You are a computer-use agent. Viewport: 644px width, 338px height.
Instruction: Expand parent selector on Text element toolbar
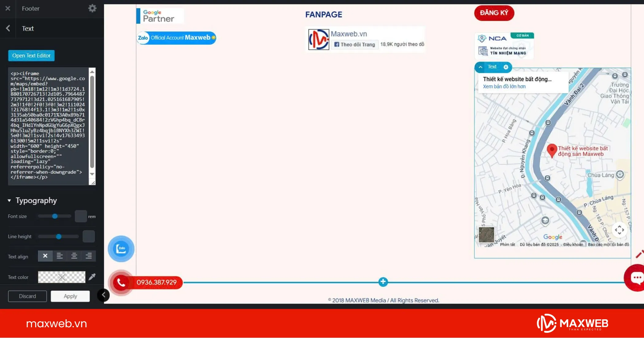pos(481,67)
